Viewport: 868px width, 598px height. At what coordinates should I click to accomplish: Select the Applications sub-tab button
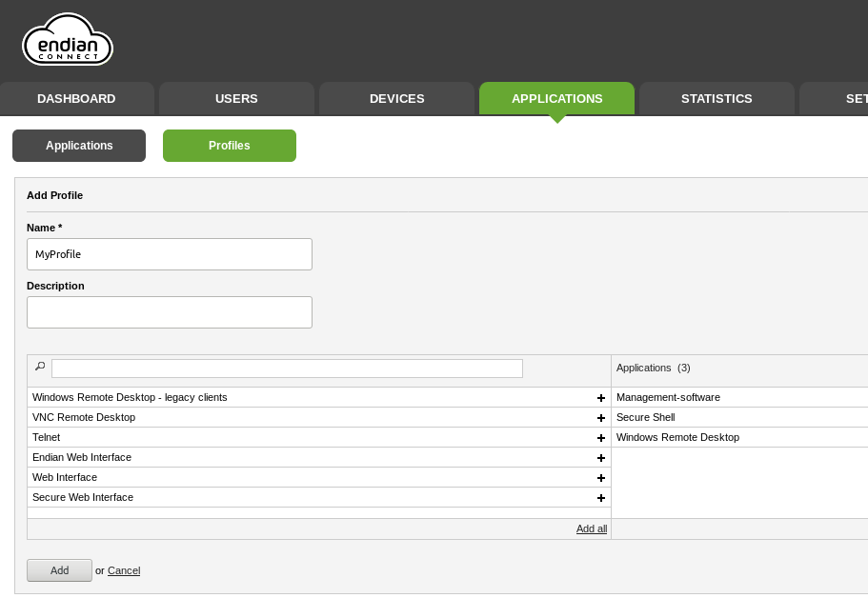pos(79,146)
